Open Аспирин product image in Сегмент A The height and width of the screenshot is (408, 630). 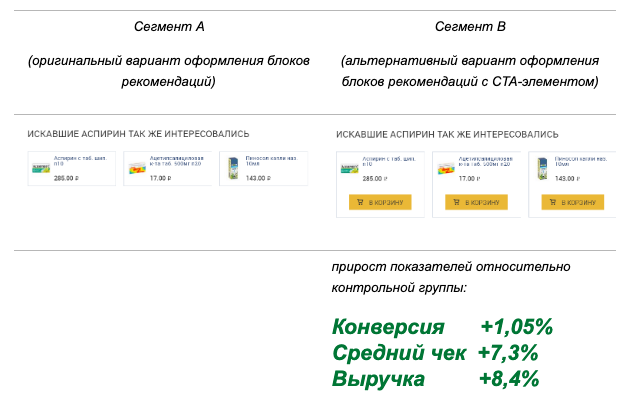tap(40, 167)
